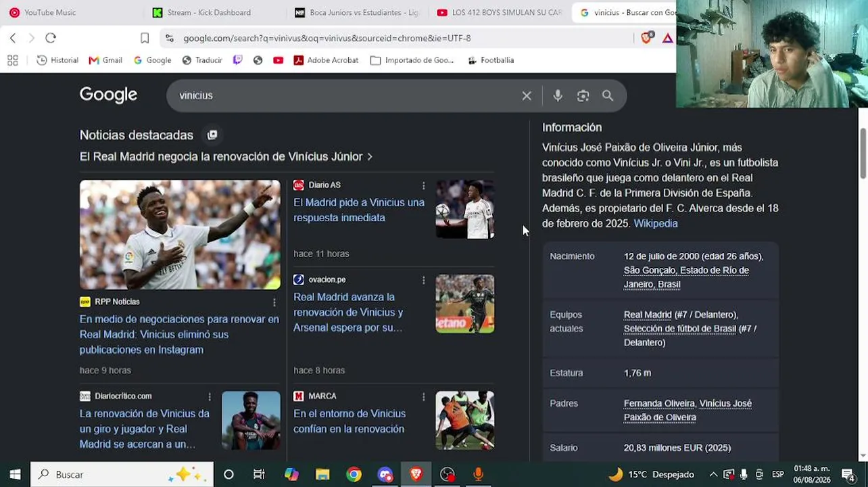Open 'El Madrid pide a Vinicius' article

(359, 210)
